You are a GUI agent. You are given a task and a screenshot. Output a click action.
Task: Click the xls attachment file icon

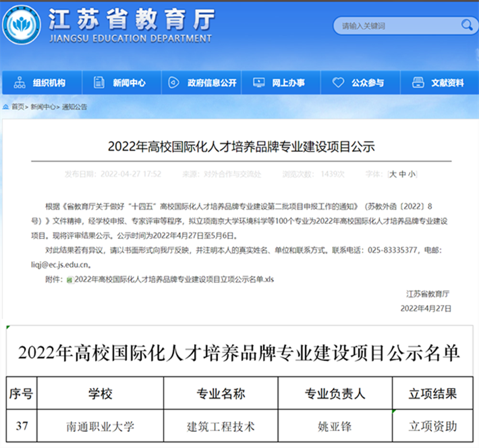point(70,279)
